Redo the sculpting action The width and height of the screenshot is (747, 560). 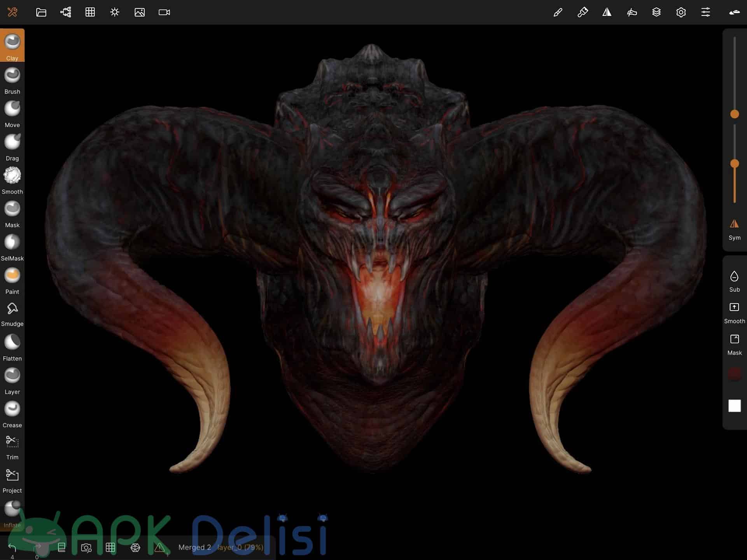point(37,548)
